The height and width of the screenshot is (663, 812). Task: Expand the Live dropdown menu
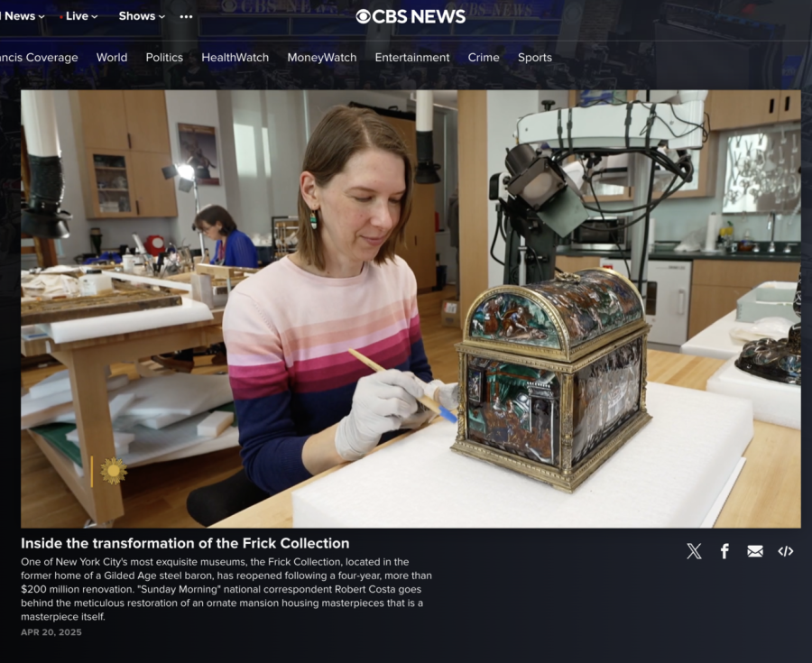point(79,16)
